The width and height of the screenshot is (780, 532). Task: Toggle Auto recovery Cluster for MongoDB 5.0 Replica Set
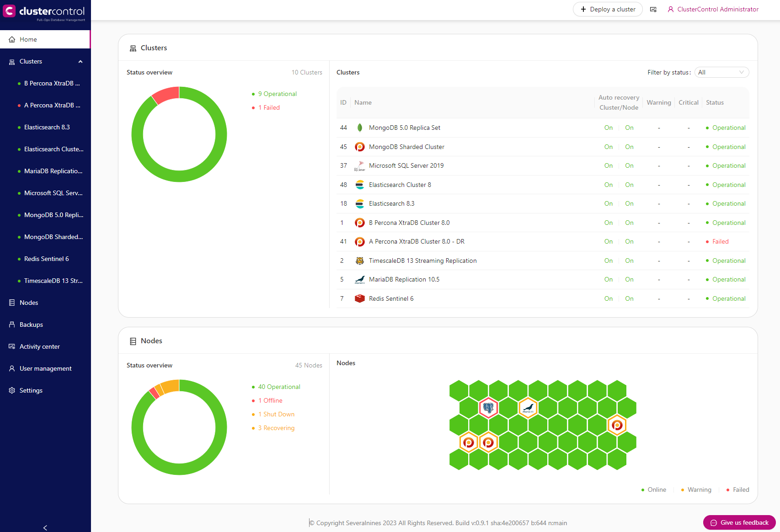pyautogui.click(x=609, y=128)
